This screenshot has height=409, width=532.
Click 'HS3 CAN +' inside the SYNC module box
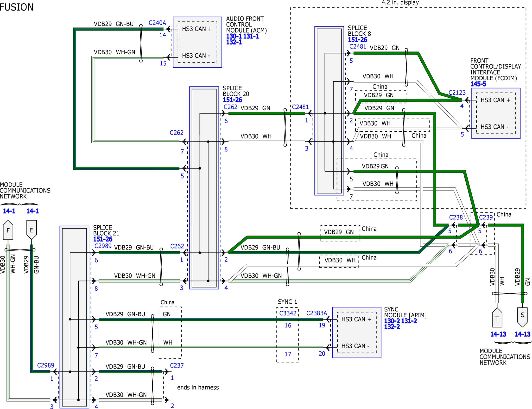coord(356,319)
